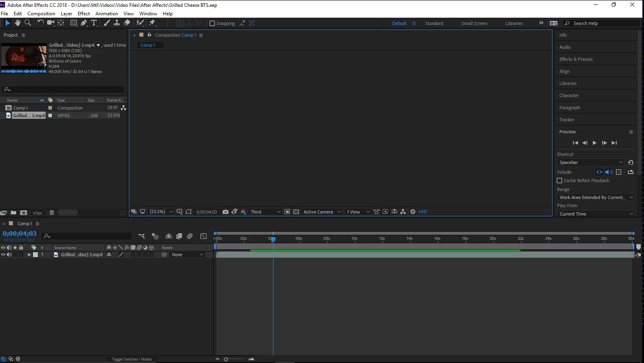Open the Graph Editor in timeline
Image resolution: width=644 pixels, height=363 pixels.
click(203, 236)
